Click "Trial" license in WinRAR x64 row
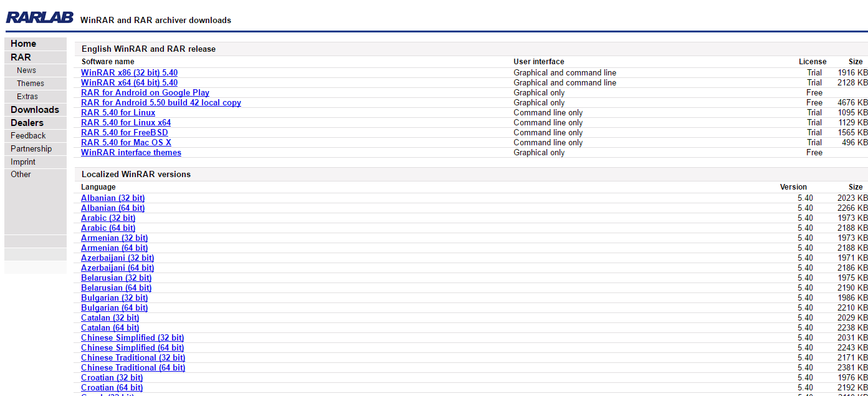Screen dimensions: 868x396 pyautogui.click(x=814, y=83)
